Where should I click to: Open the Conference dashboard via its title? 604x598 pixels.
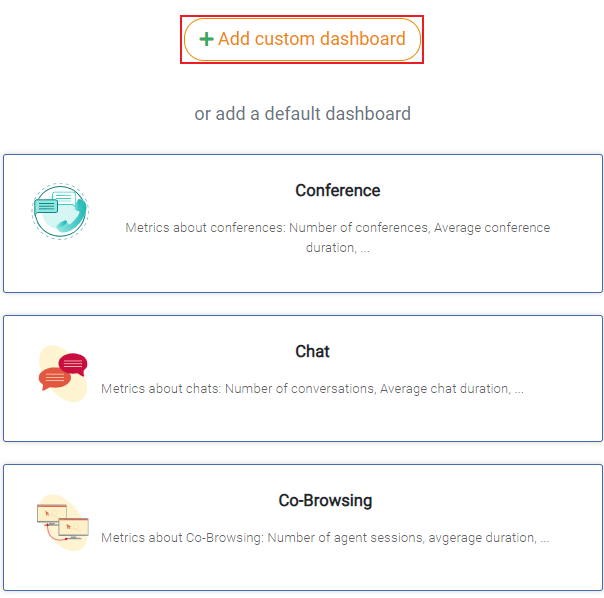click(337, 190)
